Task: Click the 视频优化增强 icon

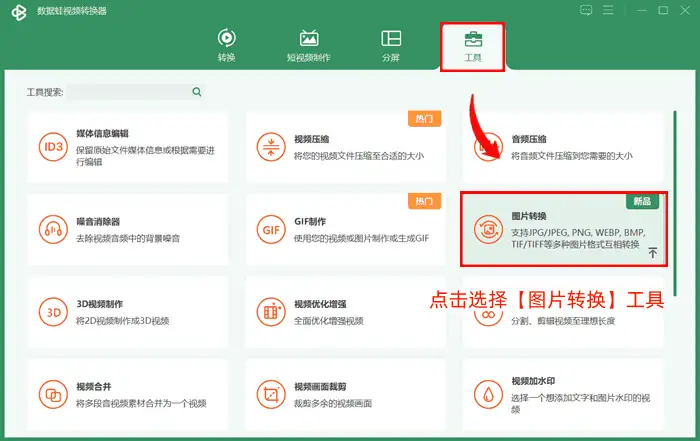Action: coord(271,312)
